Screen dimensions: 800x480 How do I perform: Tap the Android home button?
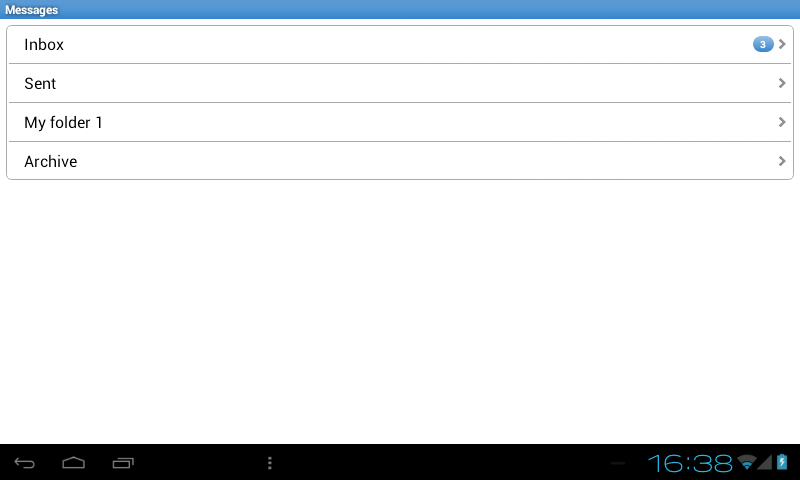coord(73,463)
